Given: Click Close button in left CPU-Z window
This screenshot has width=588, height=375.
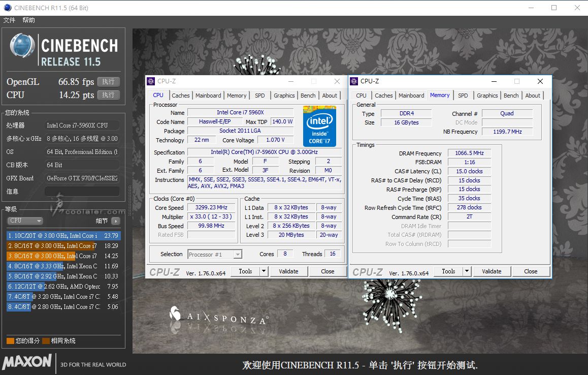Looking at the screenshot, I should coord(328,271).
